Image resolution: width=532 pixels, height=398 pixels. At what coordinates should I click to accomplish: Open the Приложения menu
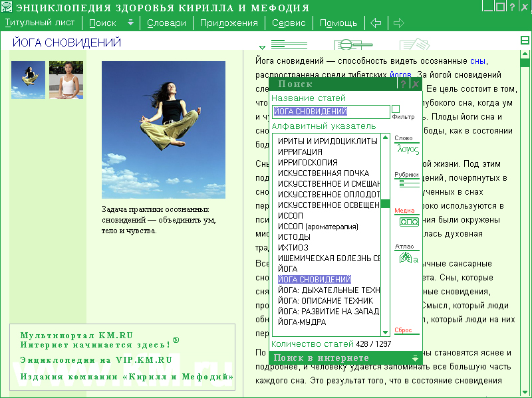[229, 23]
